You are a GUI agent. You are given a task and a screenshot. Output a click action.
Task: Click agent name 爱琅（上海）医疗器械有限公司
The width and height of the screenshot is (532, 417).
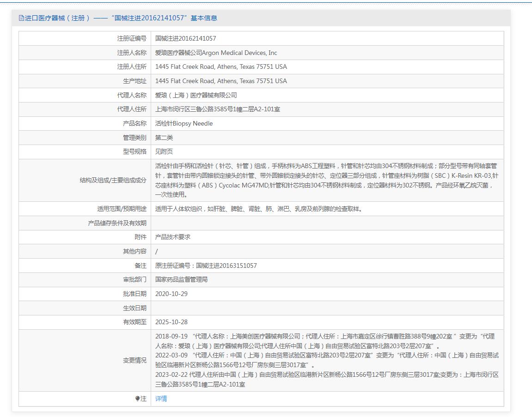[196, 95]
